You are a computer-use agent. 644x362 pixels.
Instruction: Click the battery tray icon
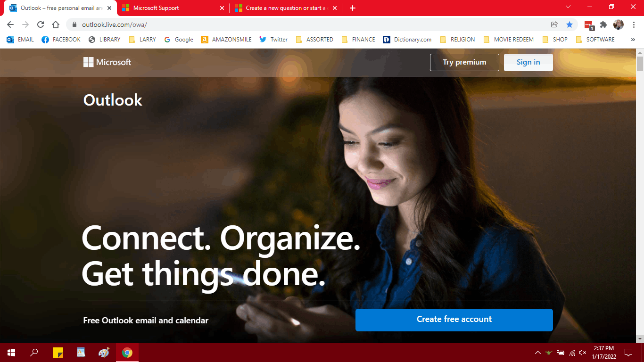(x=561, y=353)
